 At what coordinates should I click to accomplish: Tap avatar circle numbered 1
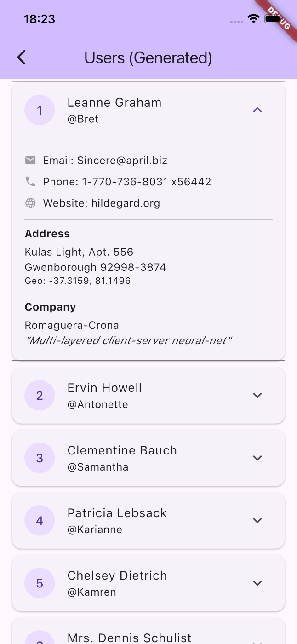40,110
